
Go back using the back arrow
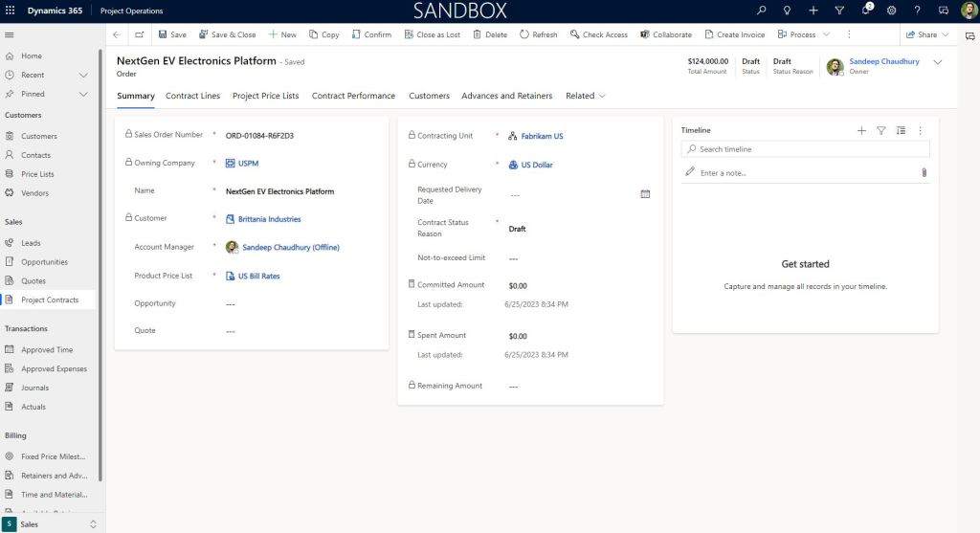coord(117,34)
